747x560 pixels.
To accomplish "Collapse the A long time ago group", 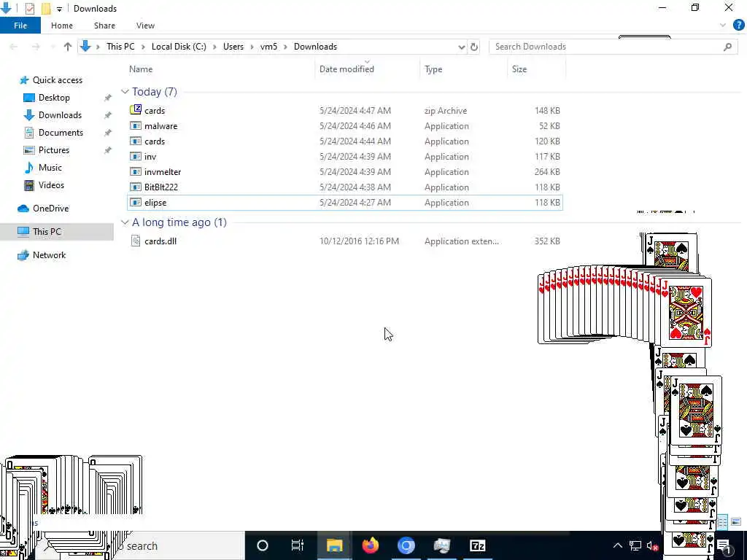I will click(x=125, y=222).
